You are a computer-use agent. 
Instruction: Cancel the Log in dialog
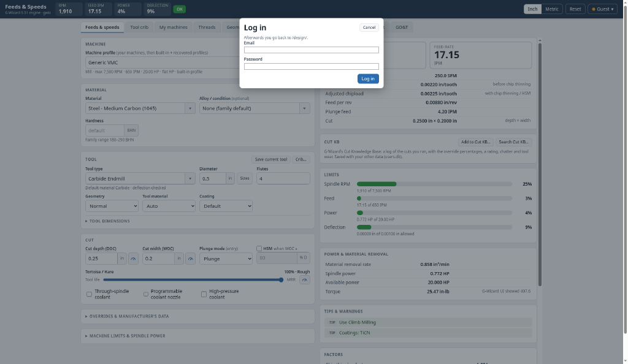point(369,28)
